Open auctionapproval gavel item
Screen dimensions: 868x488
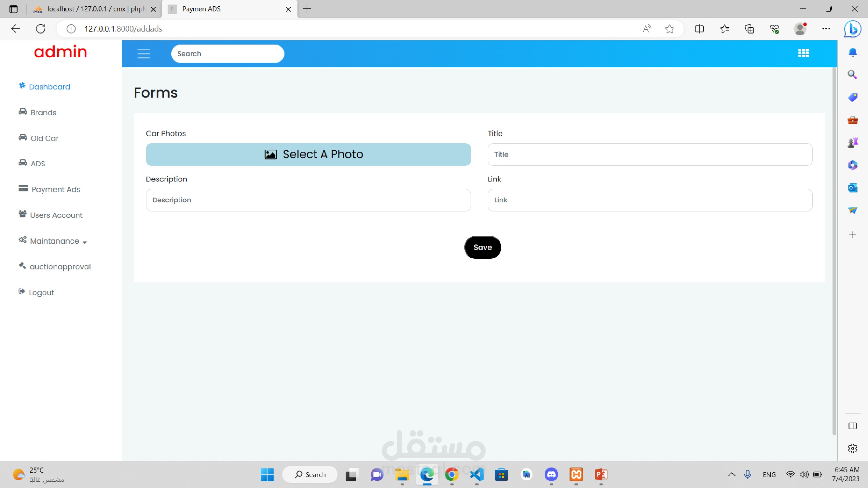pyautogui.click(x=60, y=266)
